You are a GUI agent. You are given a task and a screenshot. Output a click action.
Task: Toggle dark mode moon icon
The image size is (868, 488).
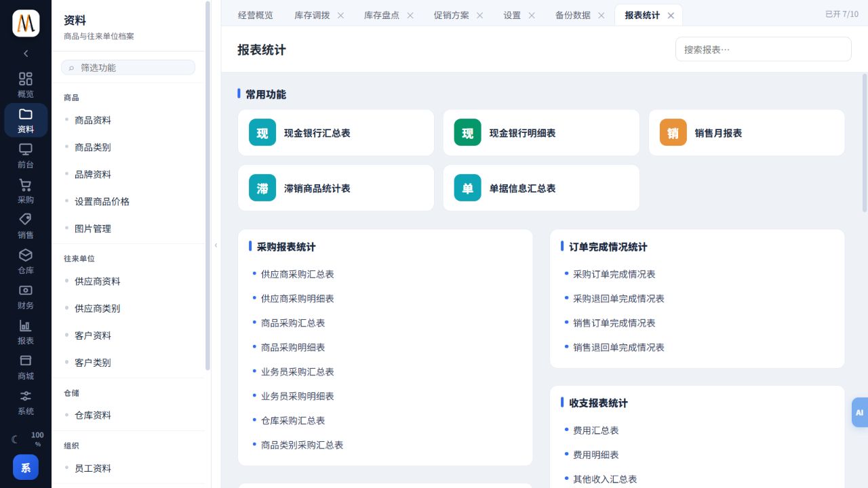pos(15,439)
